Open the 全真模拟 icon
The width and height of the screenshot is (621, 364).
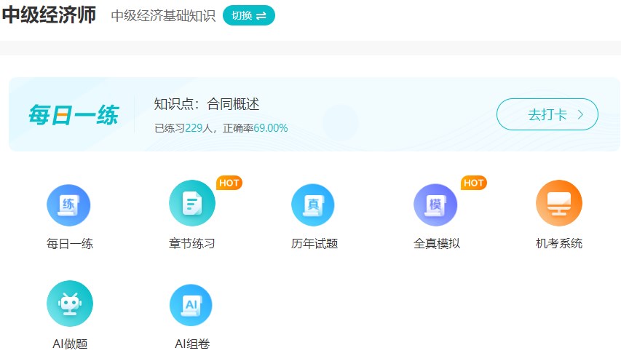(435, 205)
